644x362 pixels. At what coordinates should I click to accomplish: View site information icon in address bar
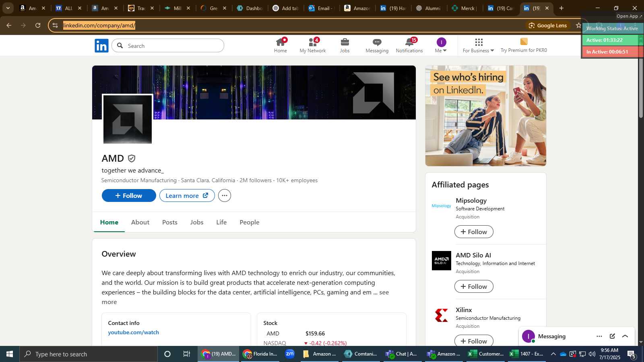(x=55, y=25)
